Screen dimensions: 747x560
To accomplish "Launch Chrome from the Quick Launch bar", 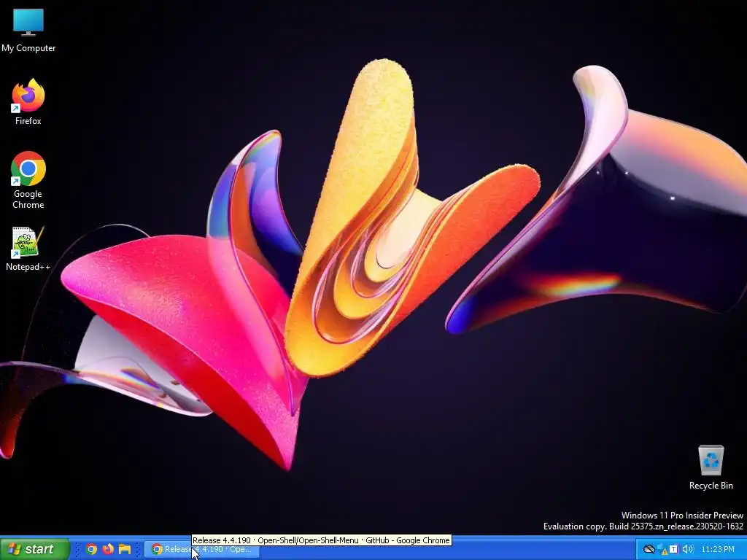I will click(x=91, y=549).
